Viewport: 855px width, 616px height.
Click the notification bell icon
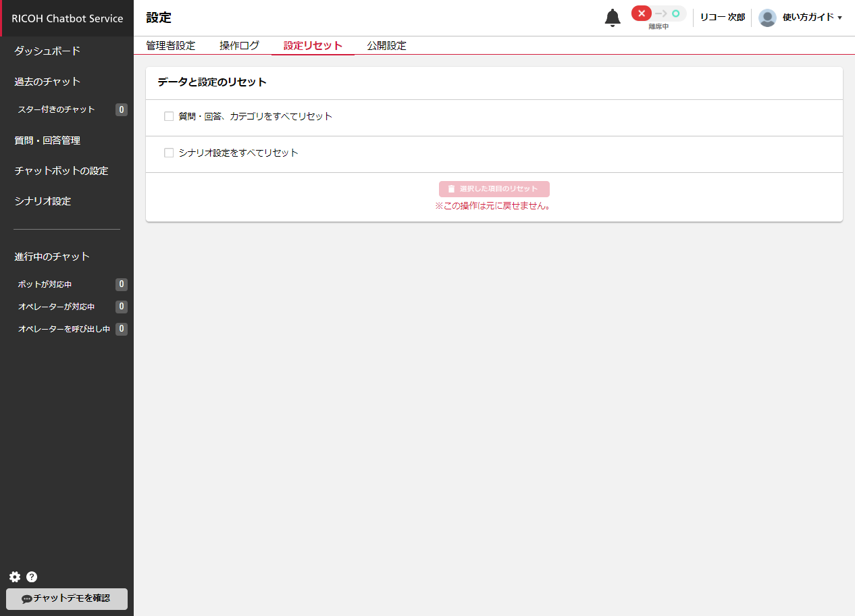tap(612, 18)
